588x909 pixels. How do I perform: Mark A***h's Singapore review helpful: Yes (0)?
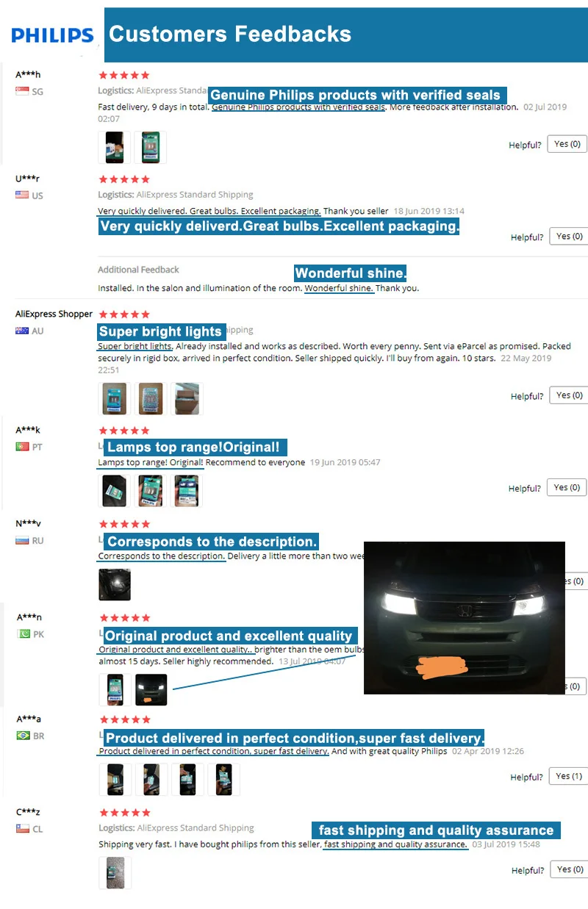567,144
